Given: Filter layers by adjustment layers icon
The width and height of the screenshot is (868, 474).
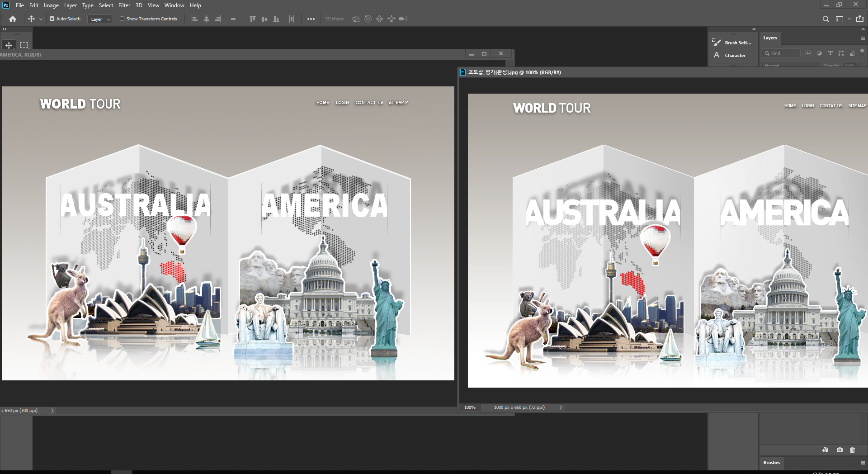Looking at the screenshot, I should pyautogui.click(x=819, y=53).
